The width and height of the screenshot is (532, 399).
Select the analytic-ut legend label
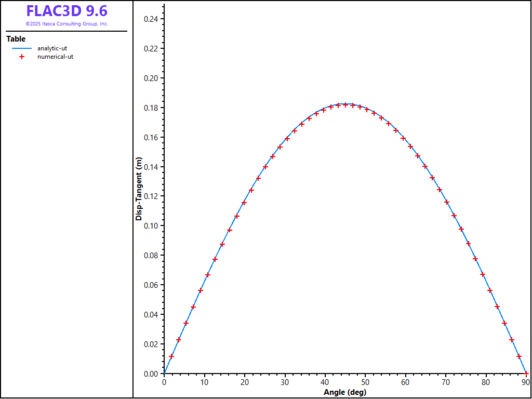coord(52,48)
